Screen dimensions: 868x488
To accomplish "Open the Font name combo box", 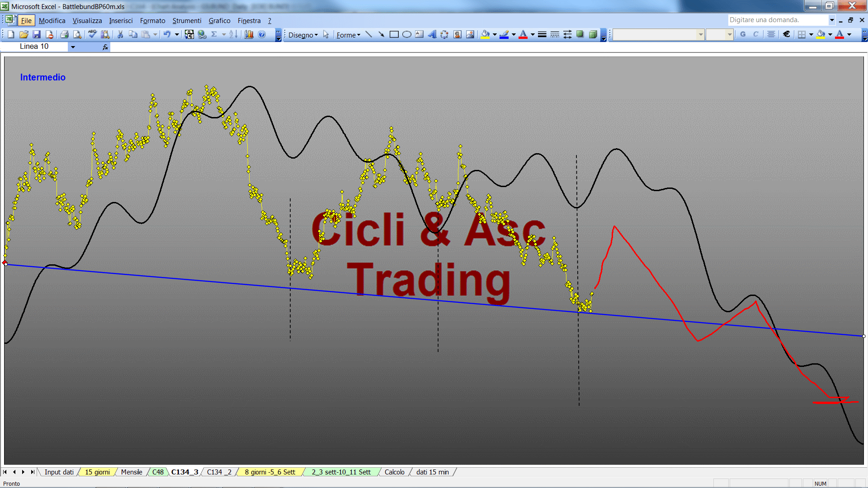I will [x=659, y=34].
